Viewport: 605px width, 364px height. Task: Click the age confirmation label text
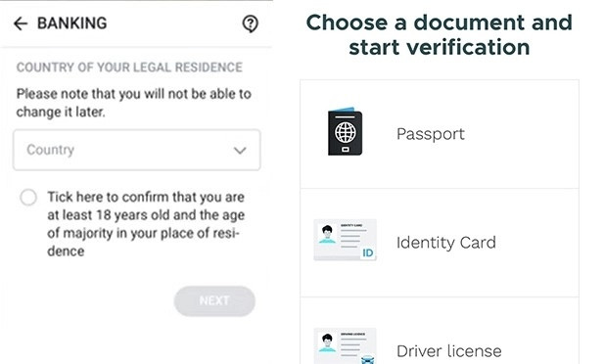click(x=146, y=224)
